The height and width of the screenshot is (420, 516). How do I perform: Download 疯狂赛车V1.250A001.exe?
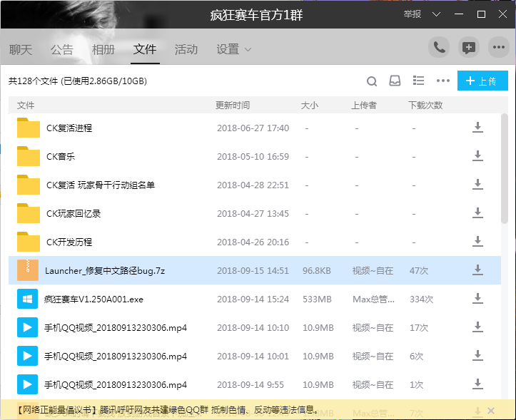click(x=477, y=299)
